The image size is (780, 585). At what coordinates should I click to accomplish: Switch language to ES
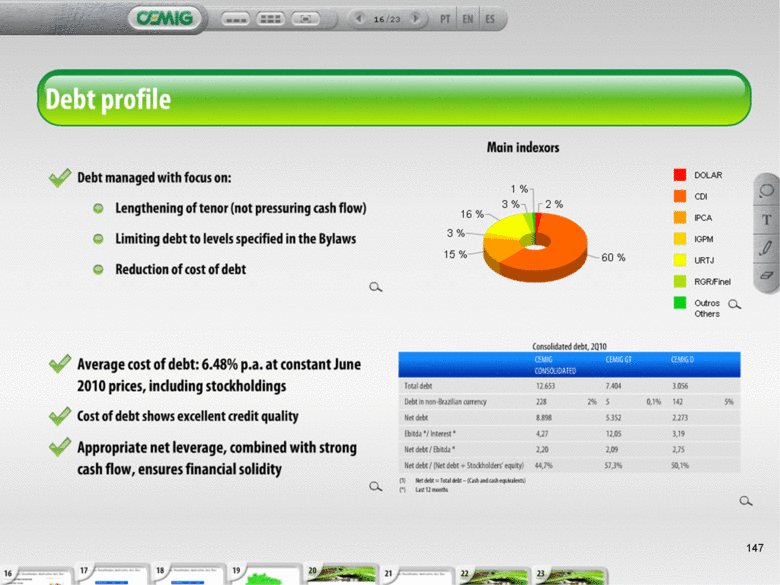[490, 19]
